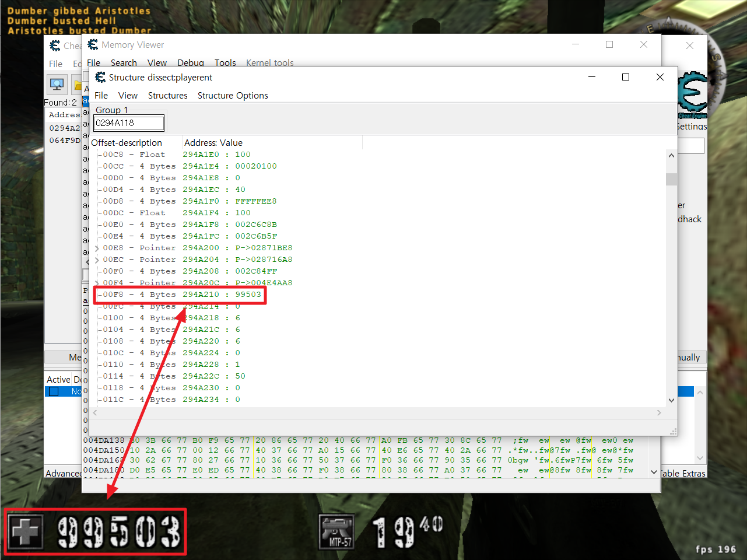Select offset 0100 row at address 294A218
This screenshot has height=560, width=747.
click(x=171, y=318)
